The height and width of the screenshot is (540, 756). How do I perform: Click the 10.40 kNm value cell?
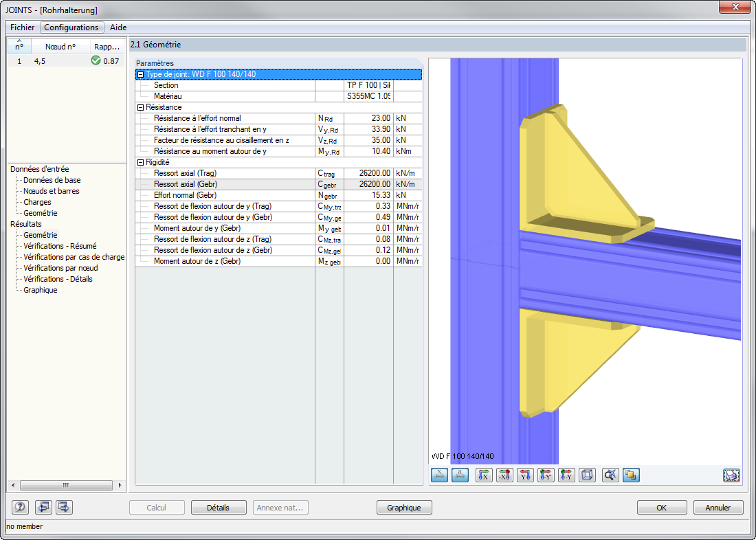368,151
